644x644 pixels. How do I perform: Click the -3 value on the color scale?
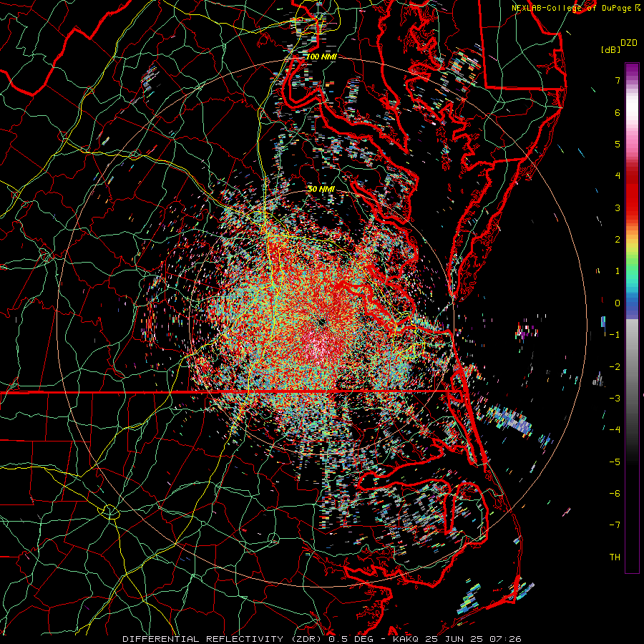tap(615, 399)
